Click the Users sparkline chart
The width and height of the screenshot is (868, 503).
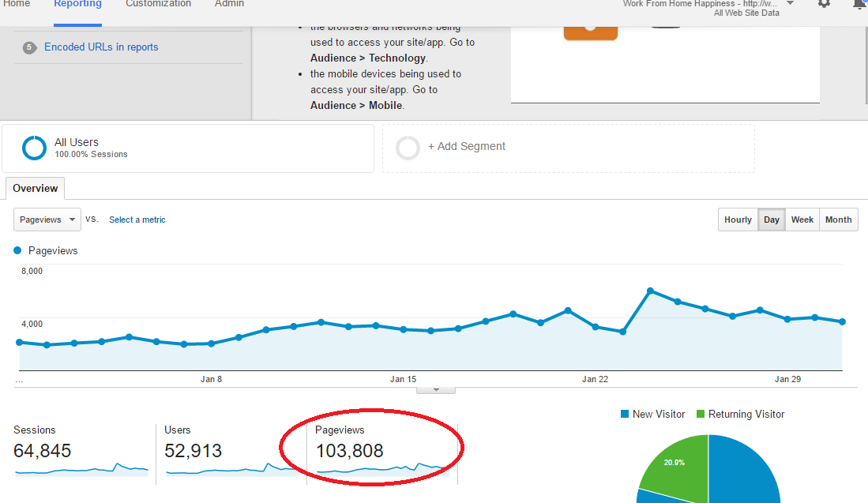(232, 469)
